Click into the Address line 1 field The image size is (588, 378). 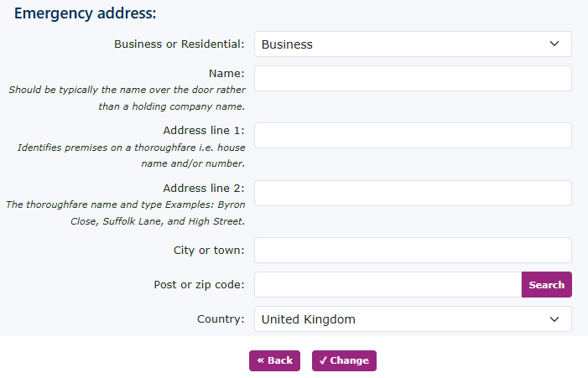[413, 136]
